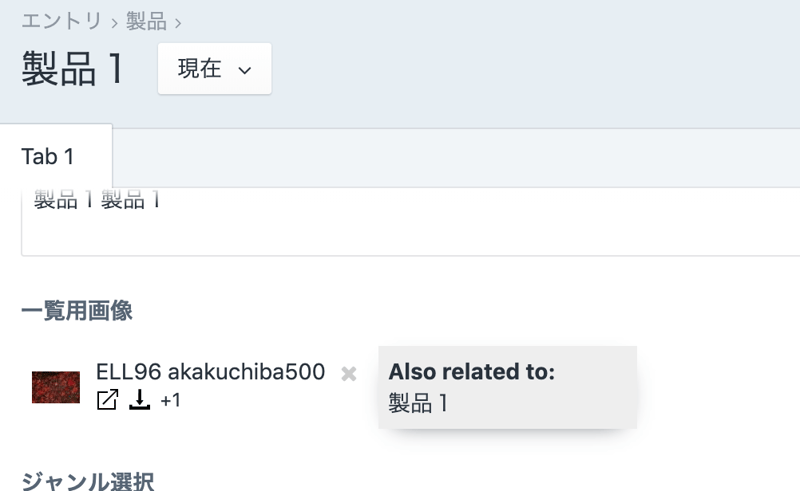The image size is (800, 491).
Task: Click the chevron arrow beside 現在
Action: pyautogui.click(x=245, y=70)
